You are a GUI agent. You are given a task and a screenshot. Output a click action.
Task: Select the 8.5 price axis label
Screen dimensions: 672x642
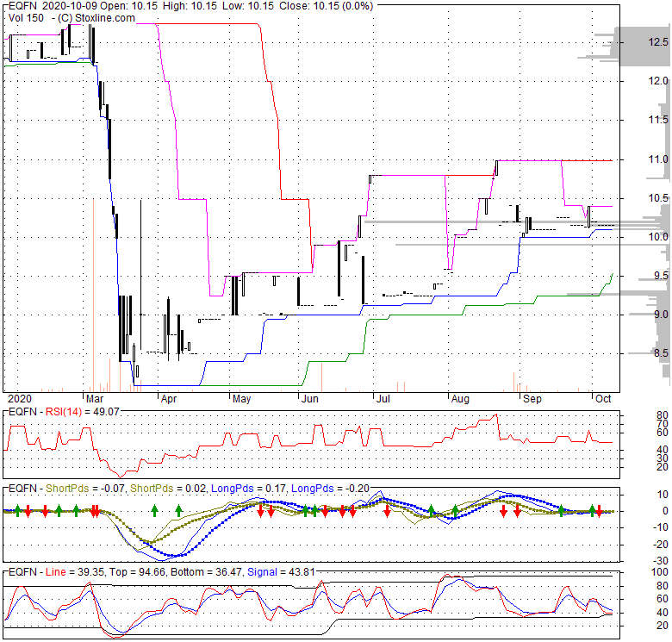click(661, 353)
